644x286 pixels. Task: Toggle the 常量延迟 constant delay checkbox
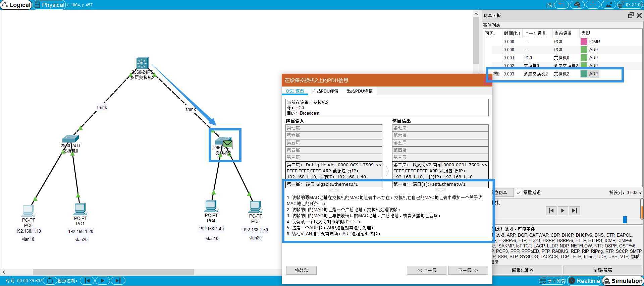point(519,192)
